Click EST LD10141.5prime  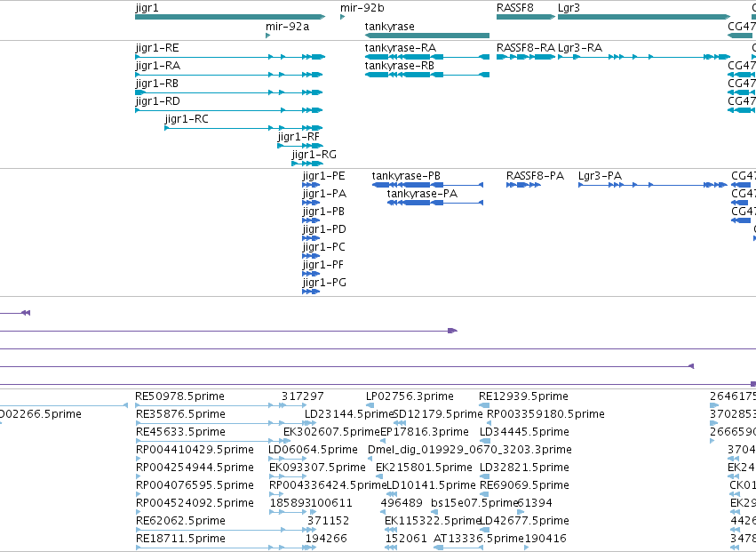392,494
